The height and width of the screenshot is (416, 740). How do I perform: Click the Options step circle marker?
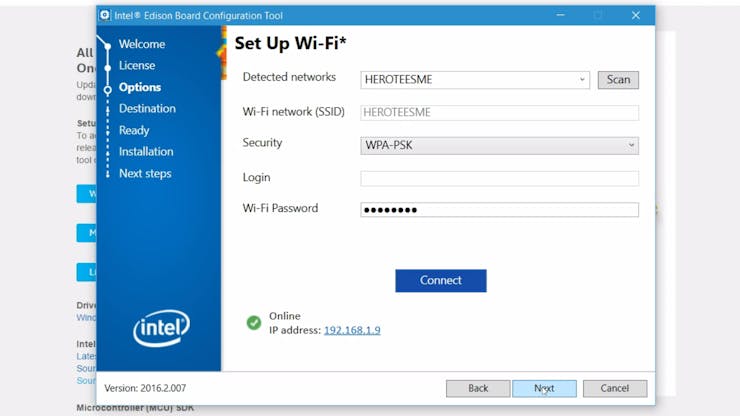pyautogui.click(x=108, y=89)
